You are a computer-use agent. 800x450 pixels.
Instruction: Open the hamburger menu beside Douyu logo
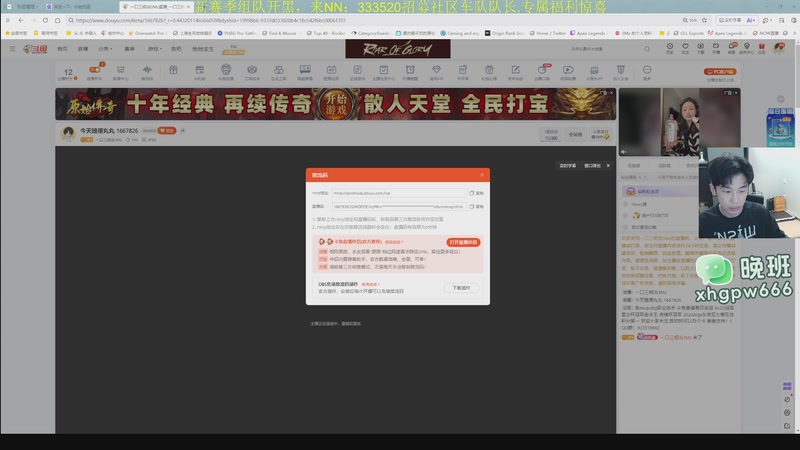click(12, 49)
